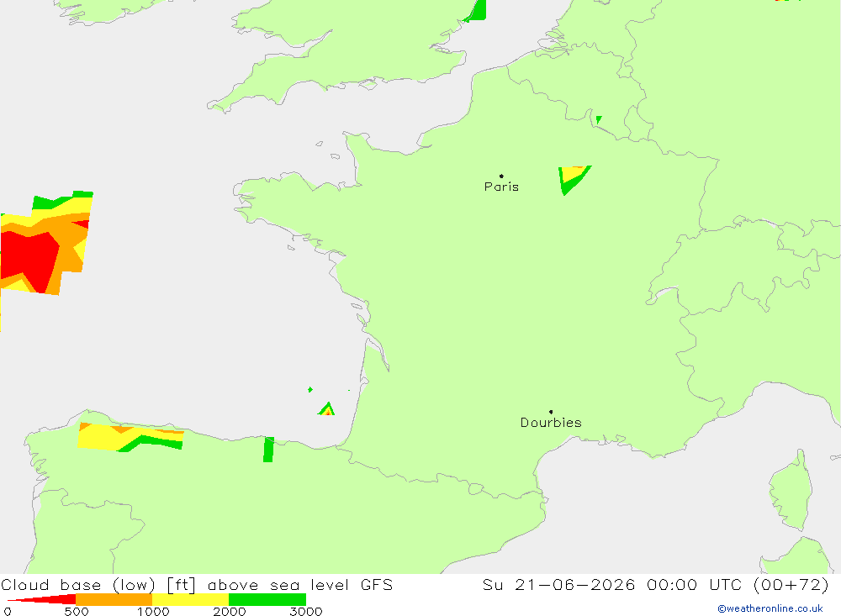Click the orange 500-1000 legend color

[114, 599]
